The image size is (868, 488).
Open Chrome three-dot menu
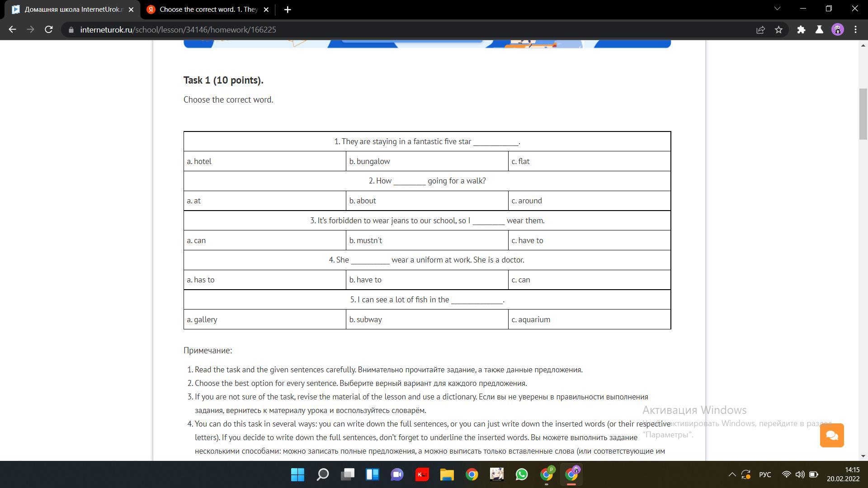pyautogui.click(x=855, y=30)
